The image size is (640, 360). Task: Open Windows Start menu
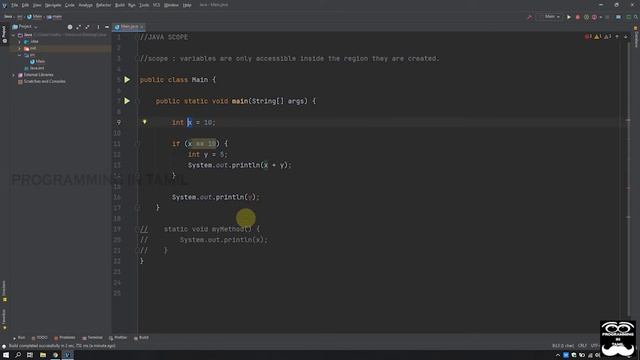click(x=6, y=355)
